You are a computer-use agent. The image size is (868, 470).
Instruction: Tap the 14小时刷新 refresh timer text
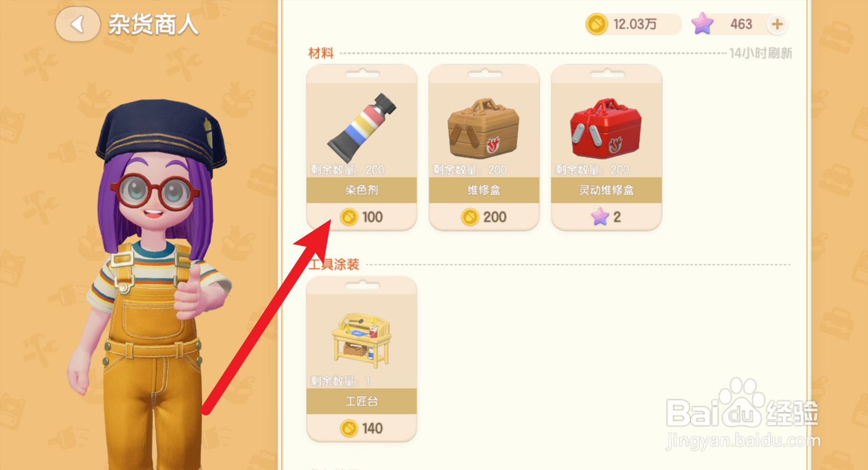tap(760, 53)
